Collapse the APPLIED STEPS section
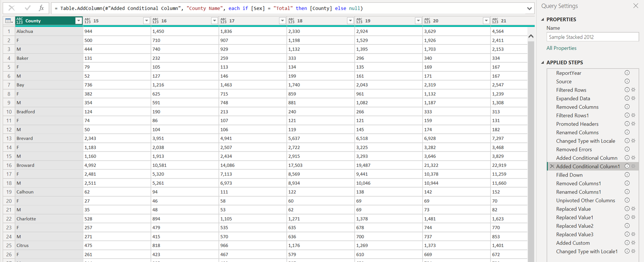This screenshot has height=262, width=644. click(x=543, y=62)
